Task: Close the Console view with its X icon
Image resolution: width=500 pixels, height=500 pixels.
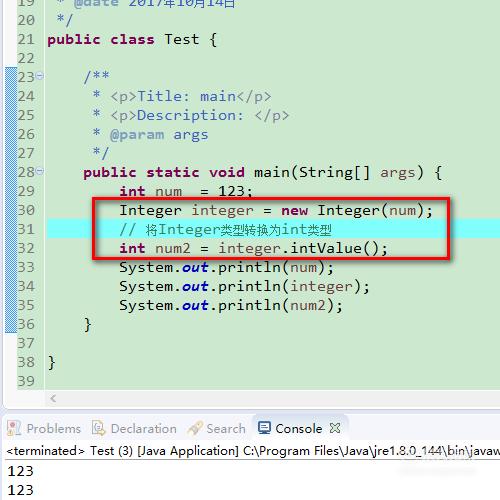Action: (x=335, y=428)
